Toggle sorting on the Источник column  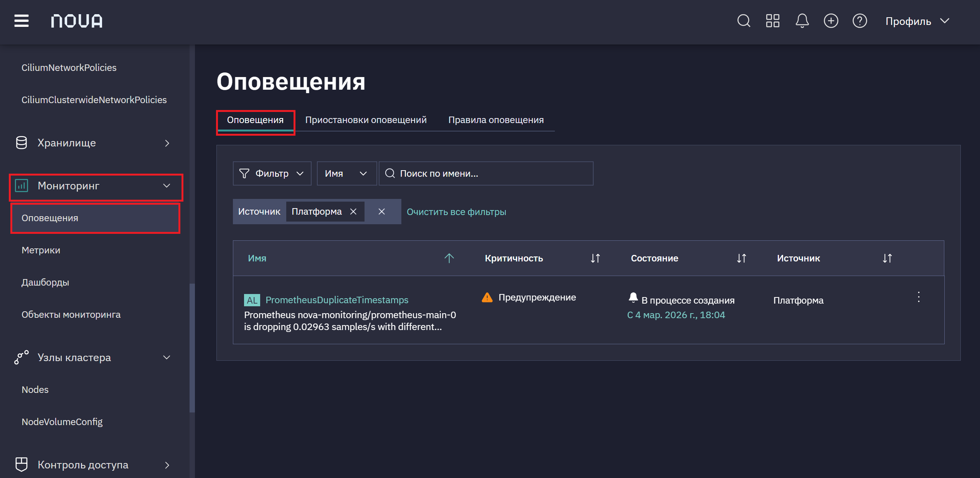[887, 258]
